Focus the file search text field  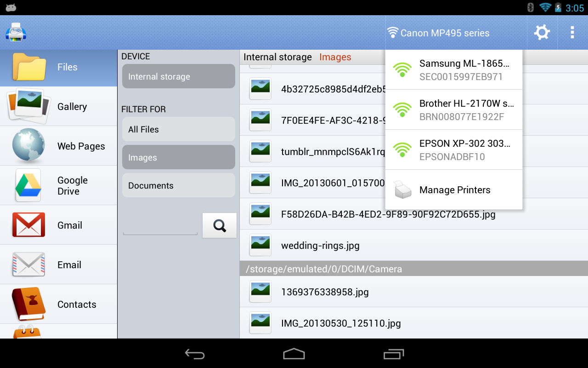point(160,227)
